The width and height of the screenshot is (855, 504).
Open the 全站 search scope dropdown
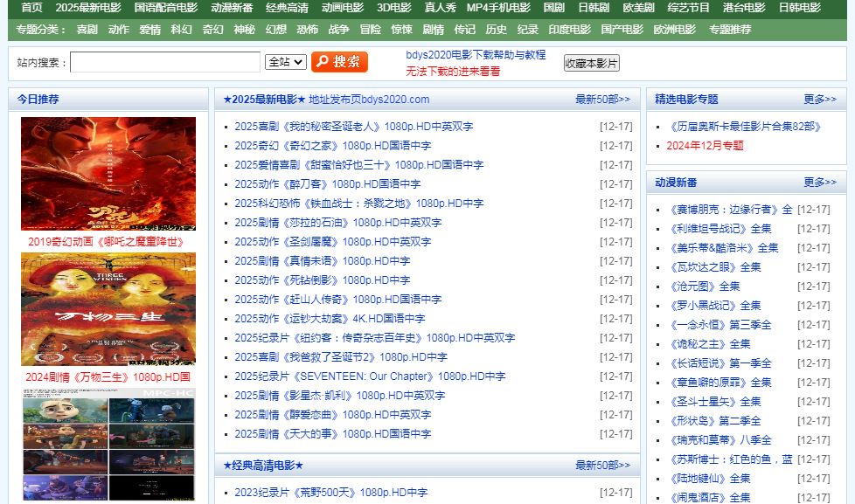click(x=285, y=62)
